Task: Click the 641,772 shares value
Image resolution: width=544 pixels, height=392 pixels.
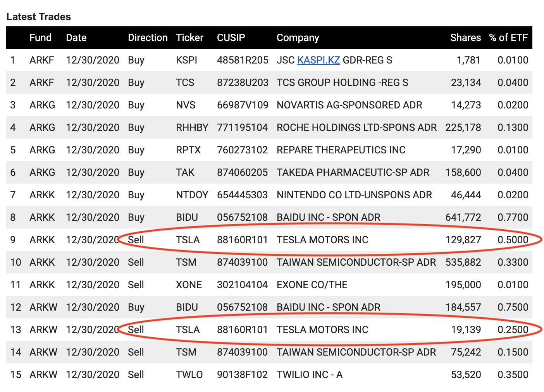Action: coord(463,217)
